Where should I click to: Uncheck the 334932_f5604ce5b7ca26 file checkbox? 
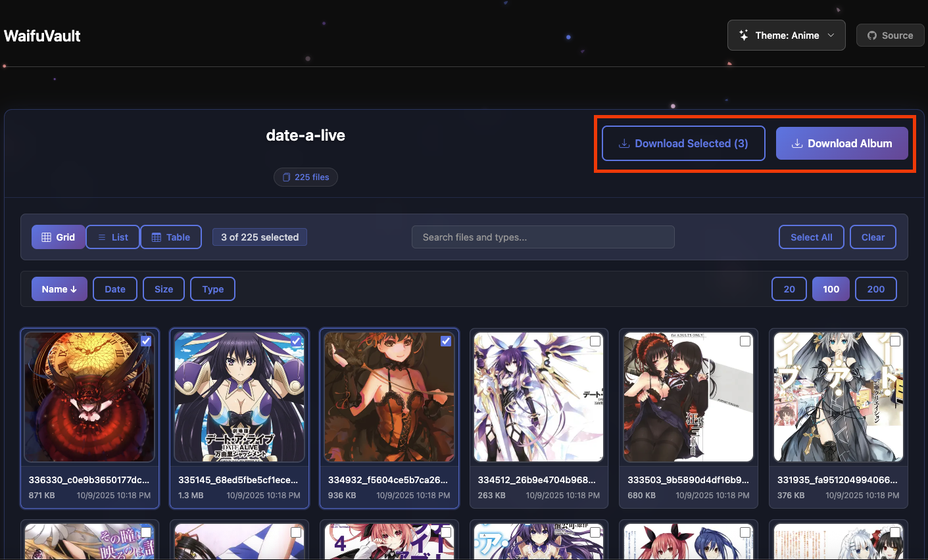click(x=446, y=341)
